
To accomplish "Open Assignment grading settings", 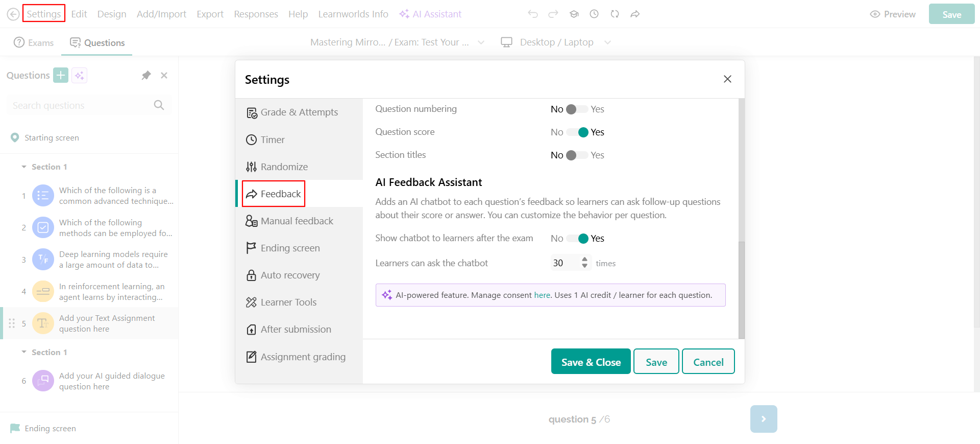I will pos(299,357).
